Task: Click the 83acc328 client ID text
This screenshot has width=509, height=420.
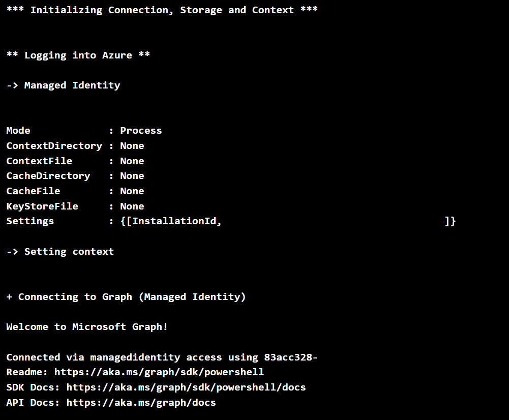Action: point(290,357)
